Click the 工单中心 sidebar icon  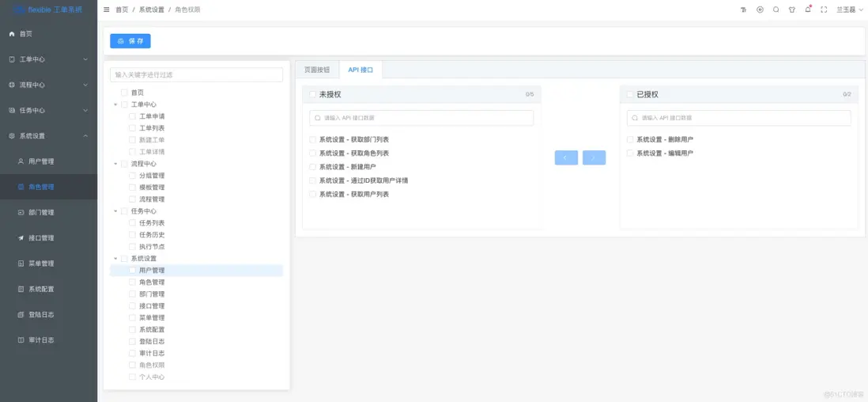click(12, 59)
